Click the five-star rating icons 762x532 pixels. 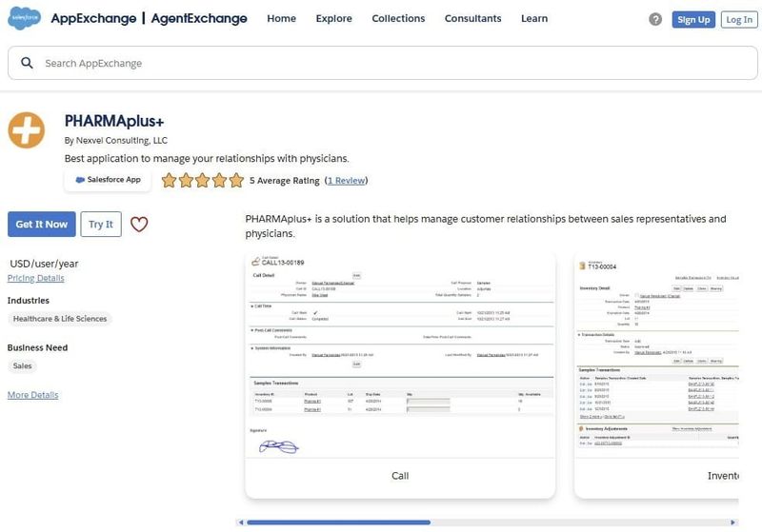pos(203,181)
